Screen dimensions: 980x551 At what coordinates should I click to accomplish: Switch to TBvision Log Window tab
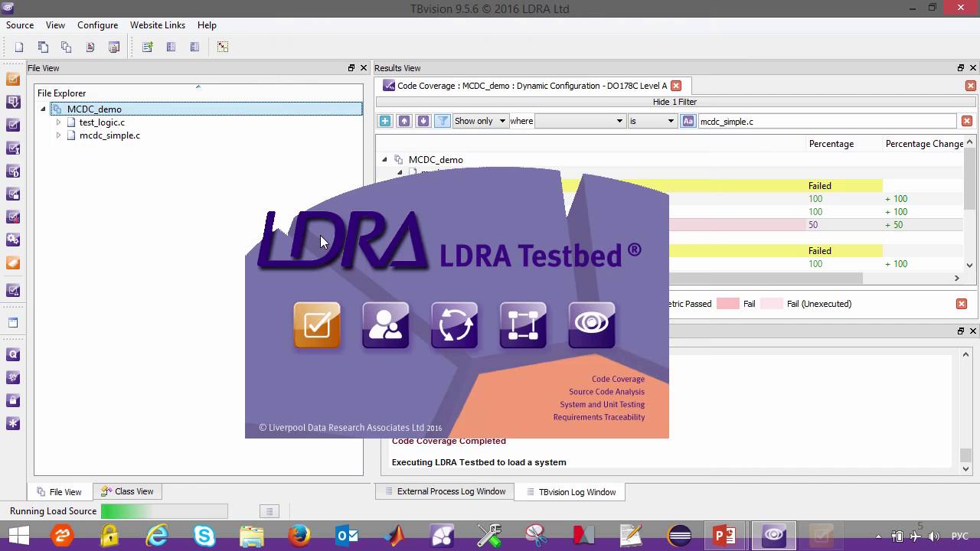click(x=570, y=492)
